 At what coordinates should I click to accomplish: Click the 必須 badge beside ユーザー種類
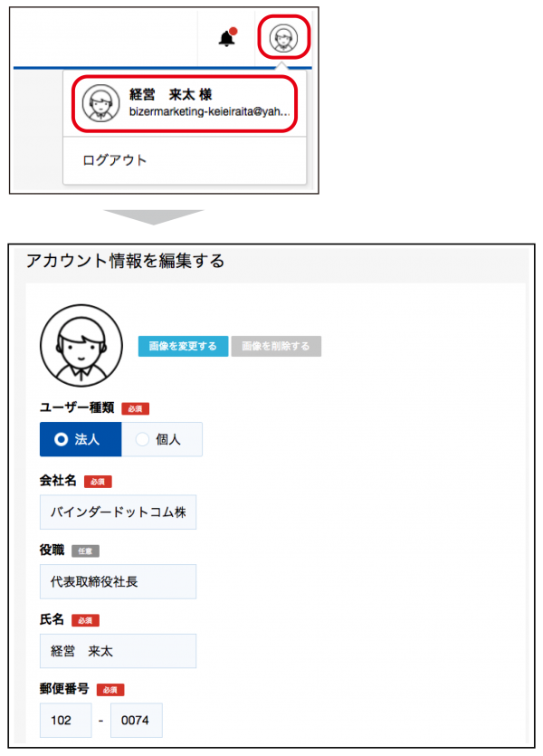(136, 409)
